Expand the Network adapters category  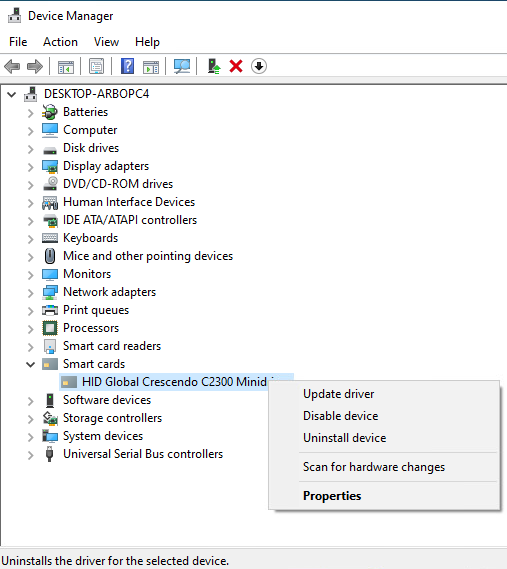coord(31,292)
